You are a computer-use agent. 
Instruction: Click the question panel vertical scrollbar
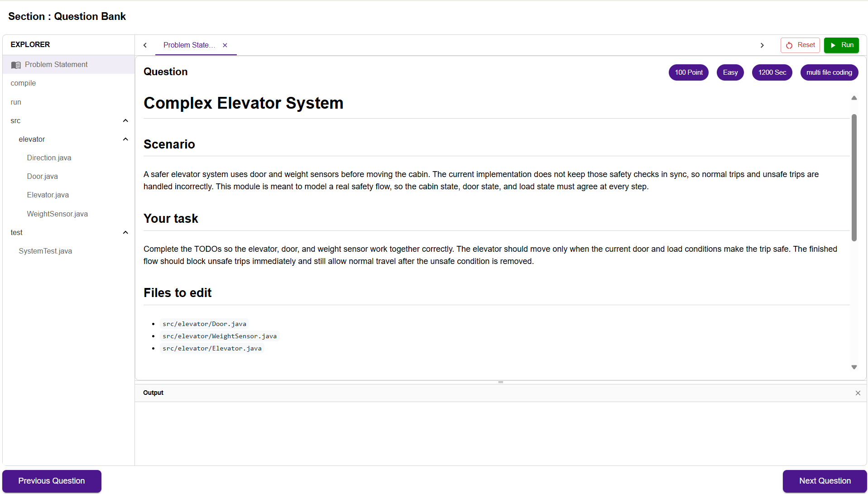pos(854,177)
